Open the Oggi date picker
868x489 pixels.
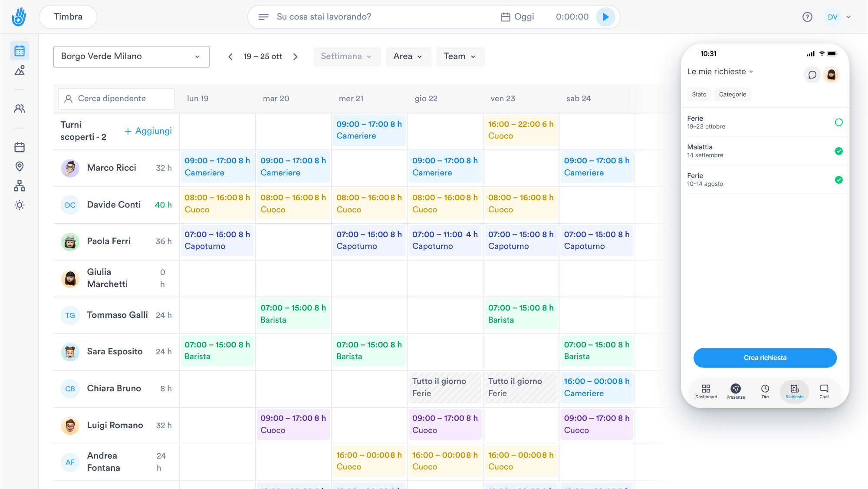[517, 17]
